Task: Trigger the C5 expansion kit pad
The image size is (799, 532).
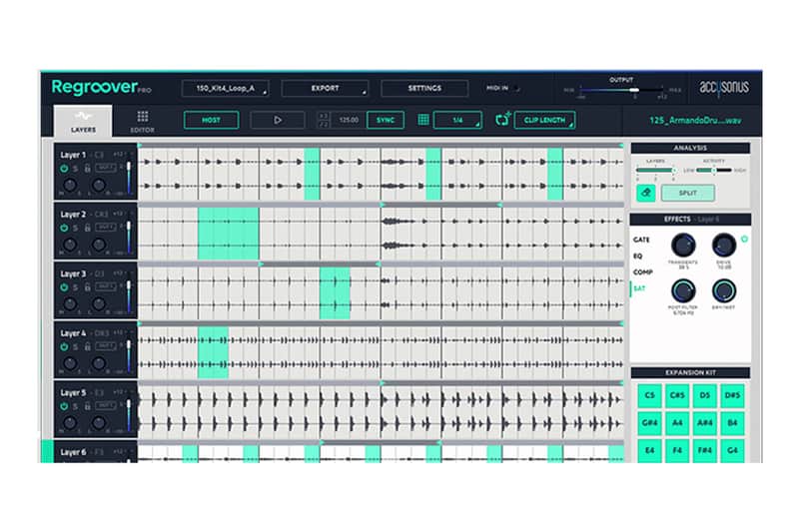Action: tap(650, 395)
